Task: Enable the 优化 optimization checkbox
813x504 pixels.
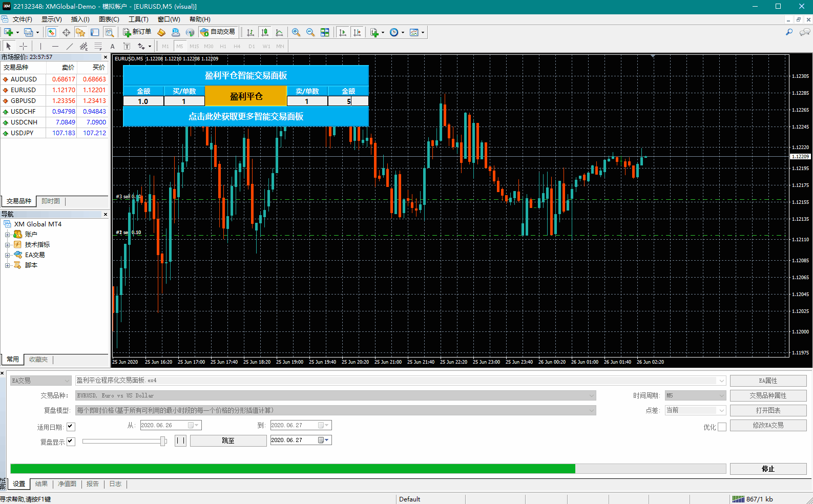Action: pos(722,427)
